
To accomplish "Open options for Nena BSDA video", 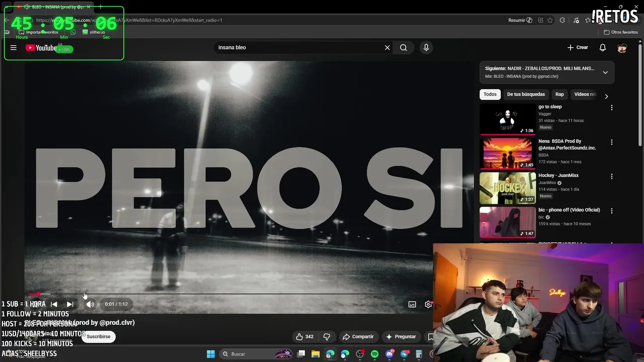I will pos(612,142).
